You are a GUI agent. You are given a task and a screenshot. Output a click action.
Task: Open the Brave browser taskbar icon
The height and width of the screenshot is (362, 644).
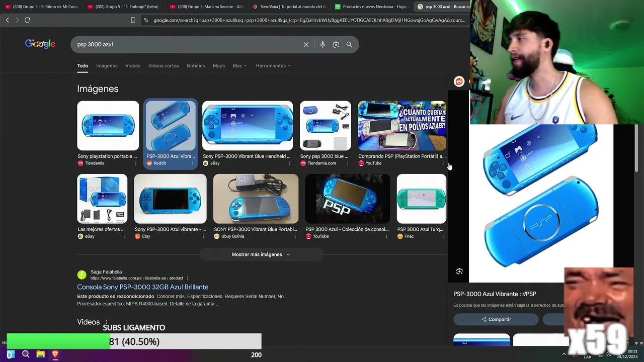55,354
